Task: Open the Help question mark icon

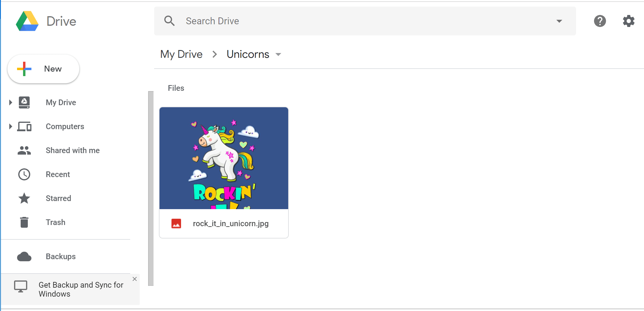Action: pyautogui.click(x=600, y=21)
